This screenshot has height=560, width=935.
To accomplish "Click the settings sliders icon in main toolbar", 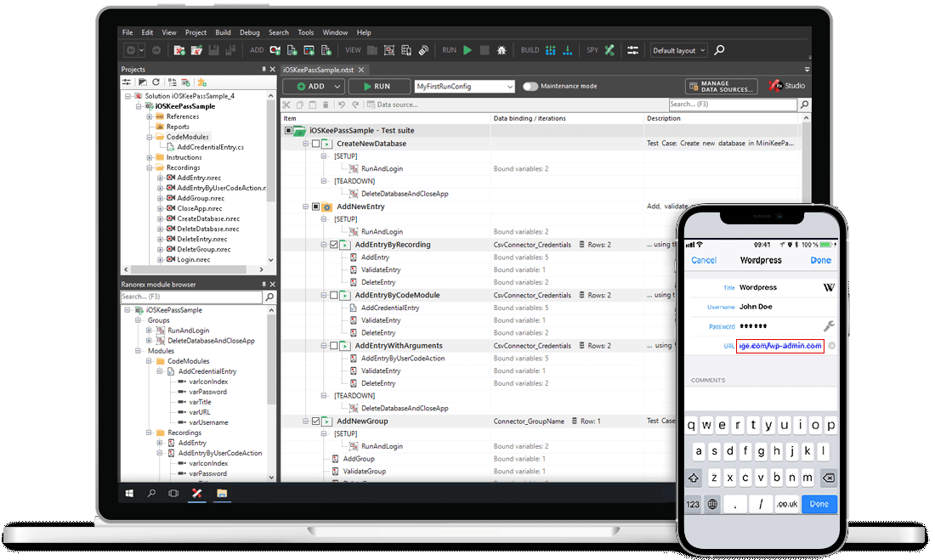I will tap(632, 50).
